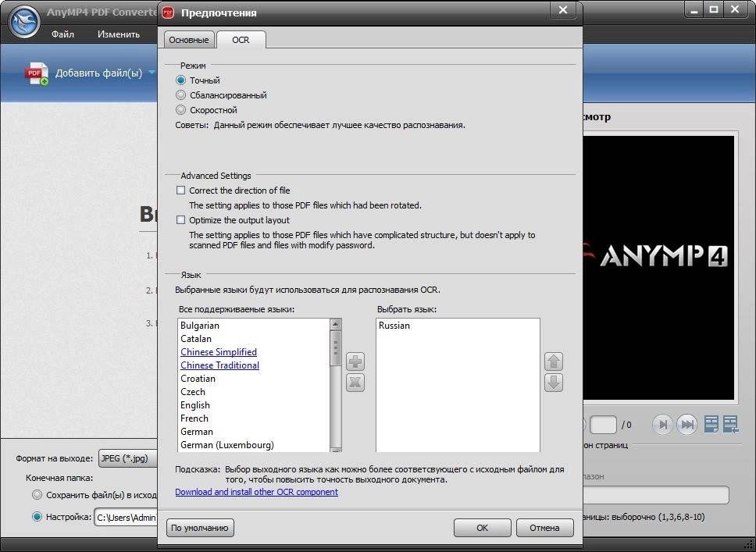Move selected language down with arrow icon
Image resolution: width=756 pixels, height=552 pixels.
(554, 383)
